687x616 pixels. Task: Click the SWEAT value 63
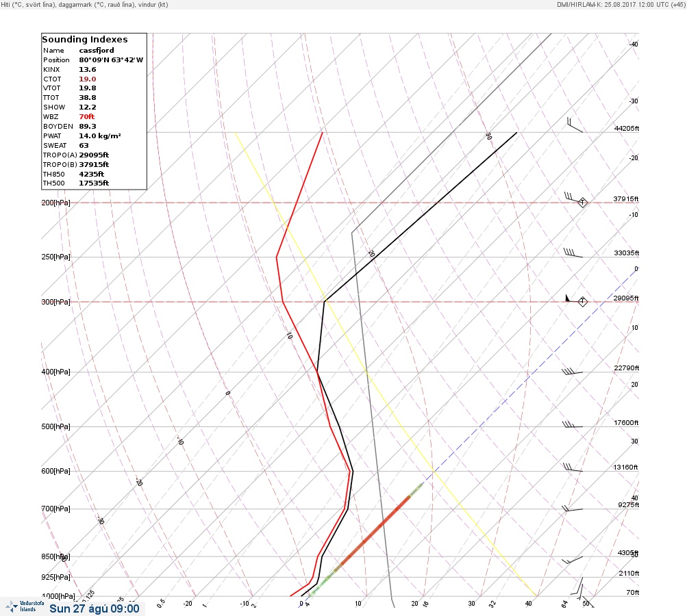coord(84,145)
